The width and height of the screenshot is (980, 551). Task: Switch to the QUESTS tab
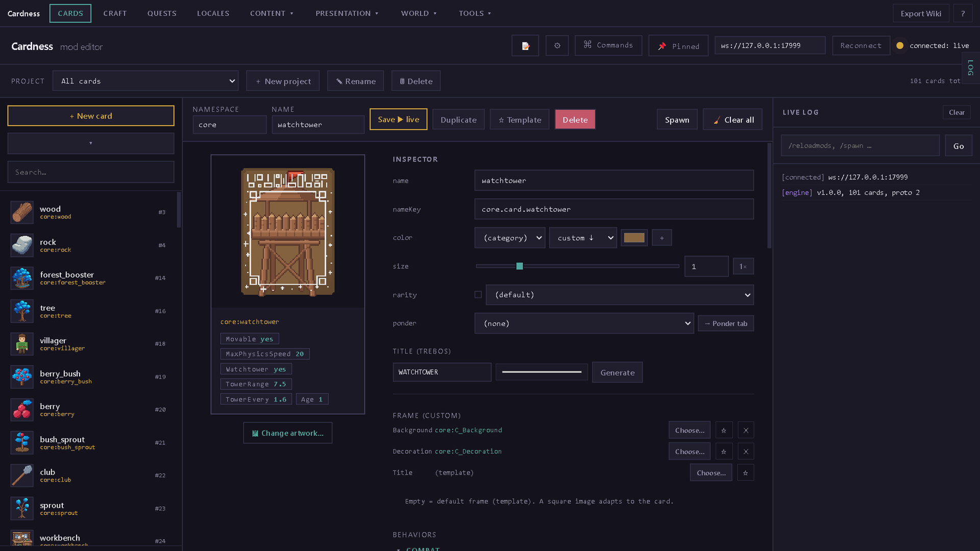pos(162,13)
